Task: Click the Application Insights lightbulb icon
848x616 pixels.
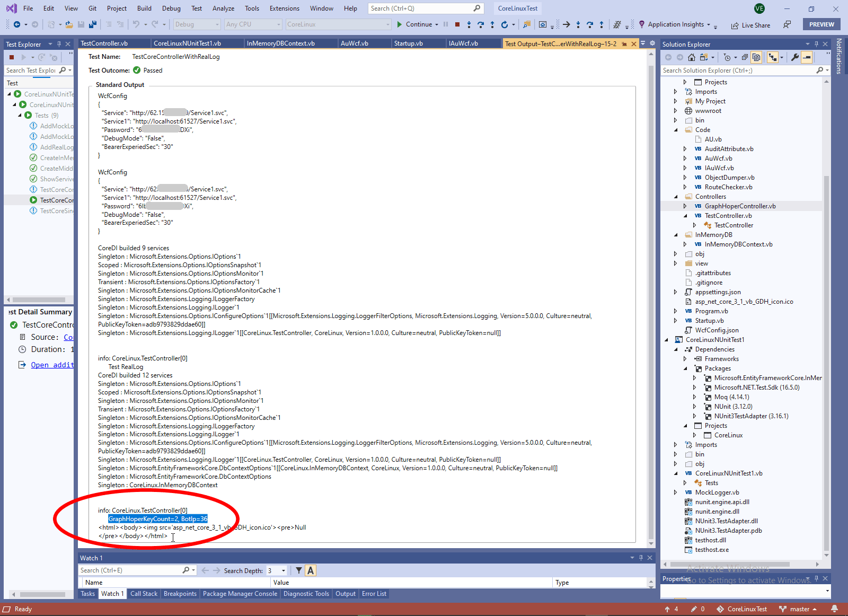Action: (642, 24)
